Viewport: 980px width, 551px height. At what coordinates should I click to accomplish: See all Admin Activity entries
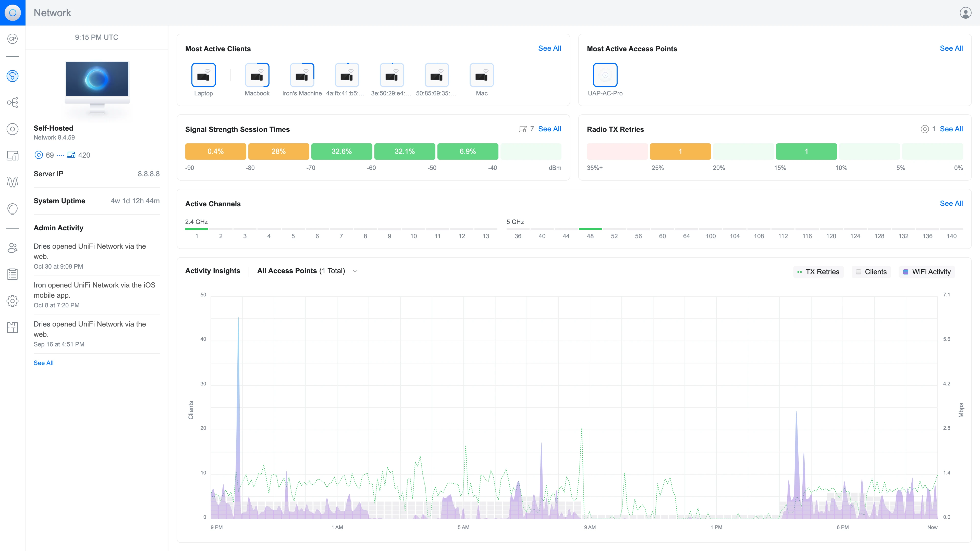coord(43,363)
